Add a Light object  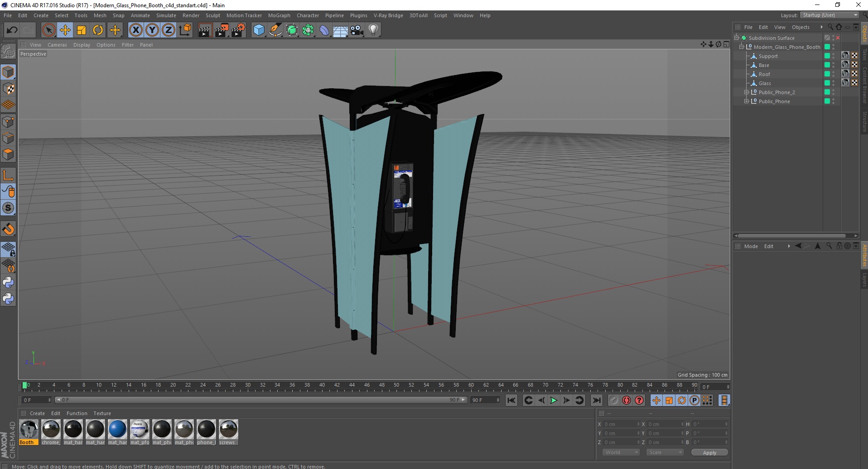coord(373,30)
